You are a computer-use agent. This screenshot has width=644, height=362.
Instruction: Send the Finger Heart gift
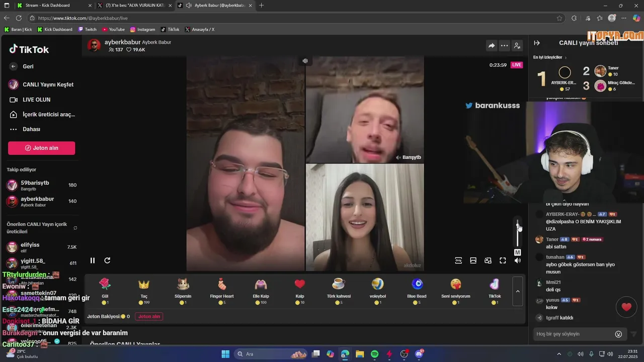[x=222, y=291]
